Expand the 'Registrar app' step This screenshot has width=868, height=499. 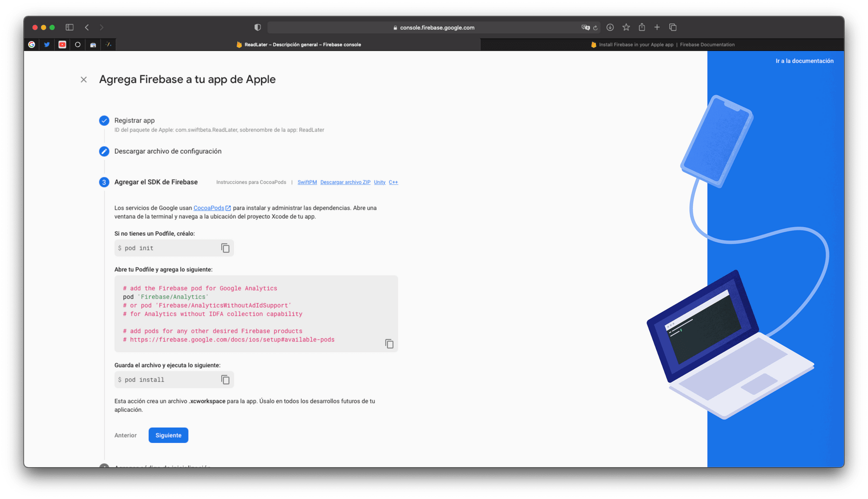tap(135, 121)
